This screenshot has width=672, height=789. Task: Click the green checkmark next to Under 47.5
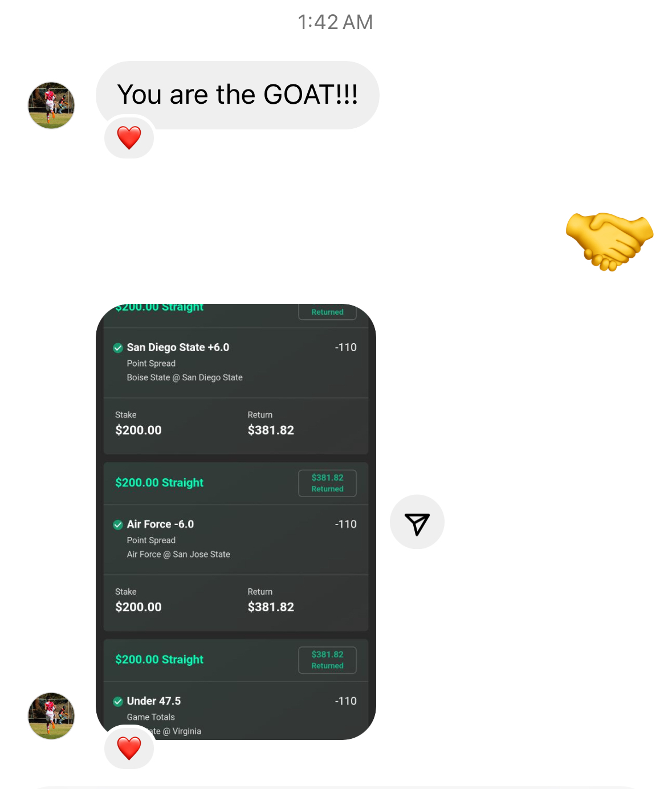118,701
